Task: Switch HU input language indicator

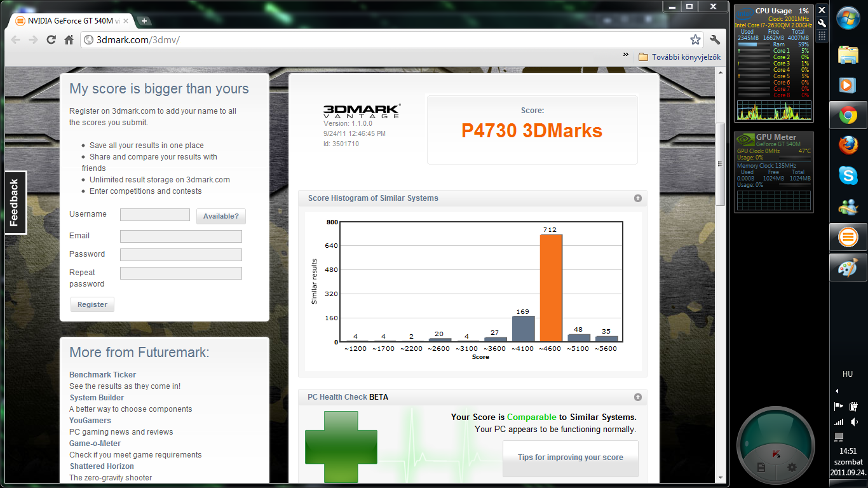Action: [847, 374]
